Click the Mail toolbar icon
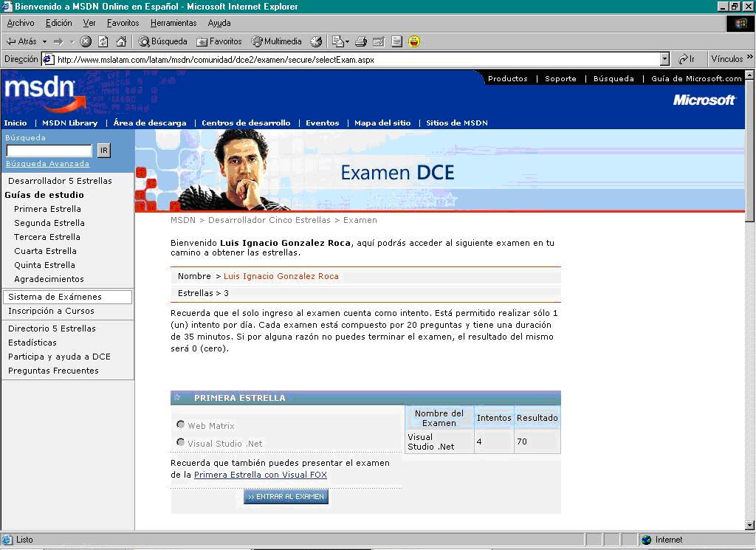Screen dimensions: 756x550 (338, 41)
